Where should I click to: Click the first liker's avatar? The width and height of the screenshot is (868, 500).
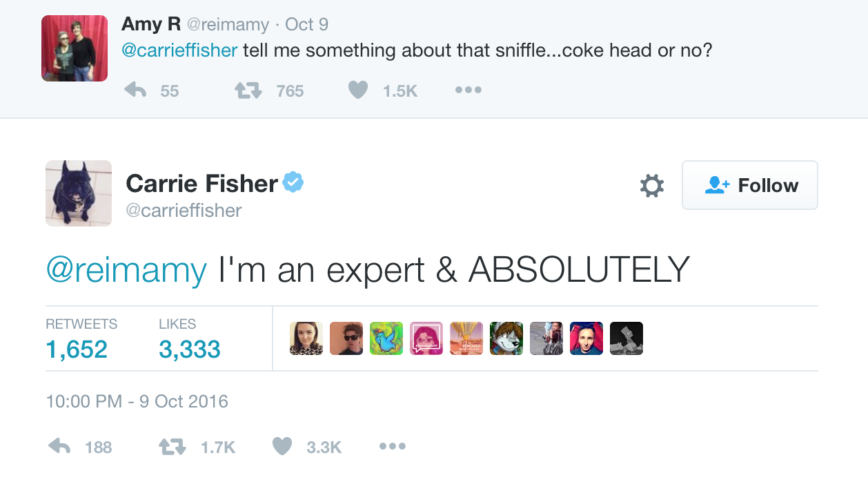(306, 338)
